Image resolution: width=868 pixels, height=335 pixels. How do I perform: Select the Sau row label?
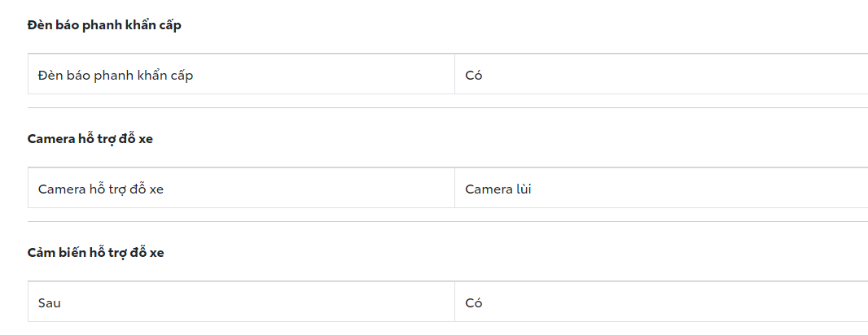[50, 303]
